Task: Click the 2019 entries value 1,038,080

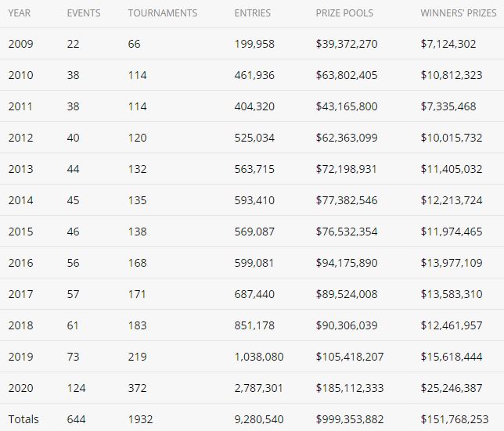Action: 259,357
